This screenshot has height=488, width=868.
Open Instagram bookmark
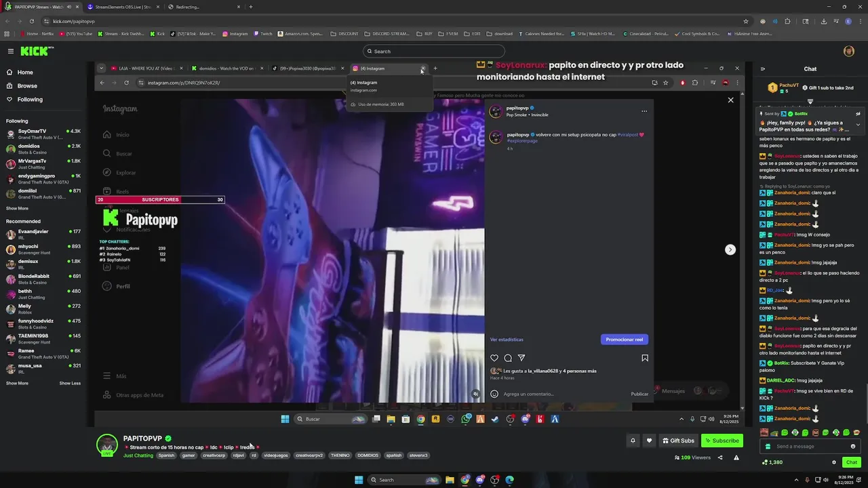coord(235,34)
